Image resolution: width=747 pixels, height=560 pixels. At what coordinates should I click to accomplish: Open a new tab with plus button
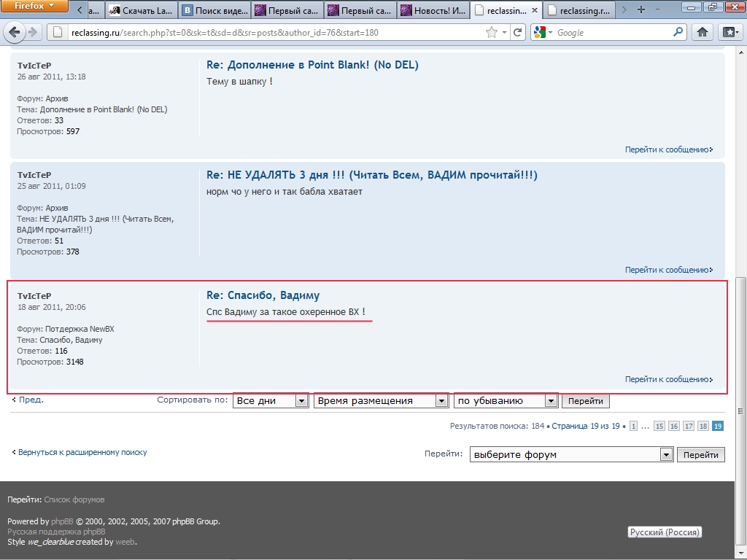click(641, 10)
